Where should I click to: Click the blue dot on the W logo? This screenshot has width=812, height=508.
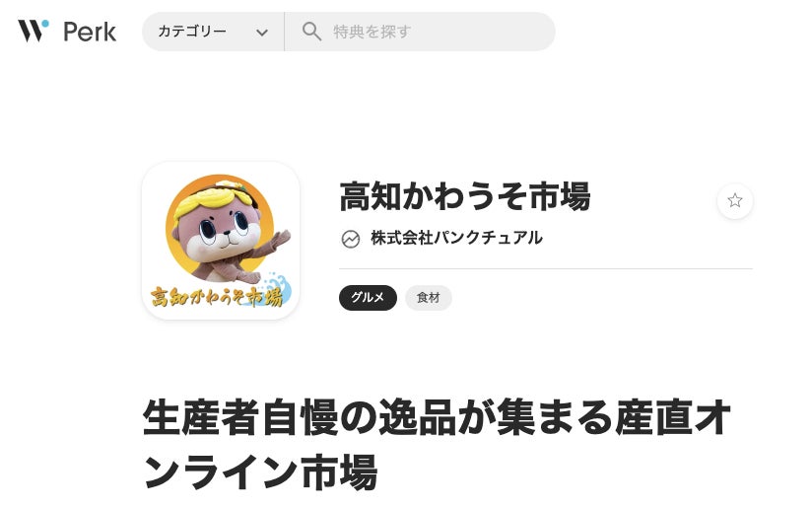(45, 24)
